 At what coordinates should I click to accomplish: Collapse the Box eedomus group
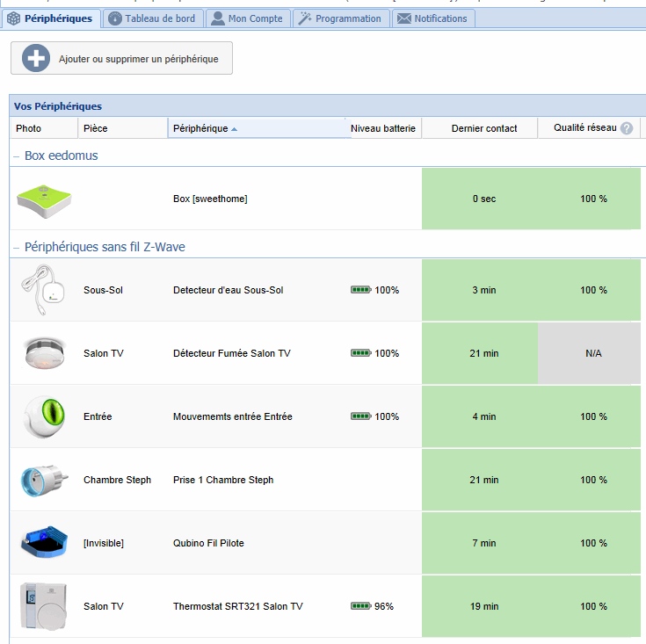pos(17,156)
